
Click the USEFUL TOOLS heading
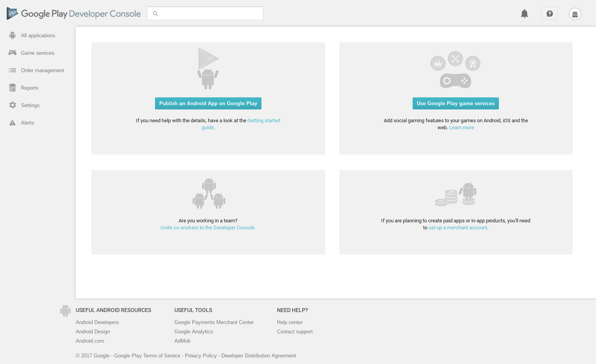(x=193, y=310)
